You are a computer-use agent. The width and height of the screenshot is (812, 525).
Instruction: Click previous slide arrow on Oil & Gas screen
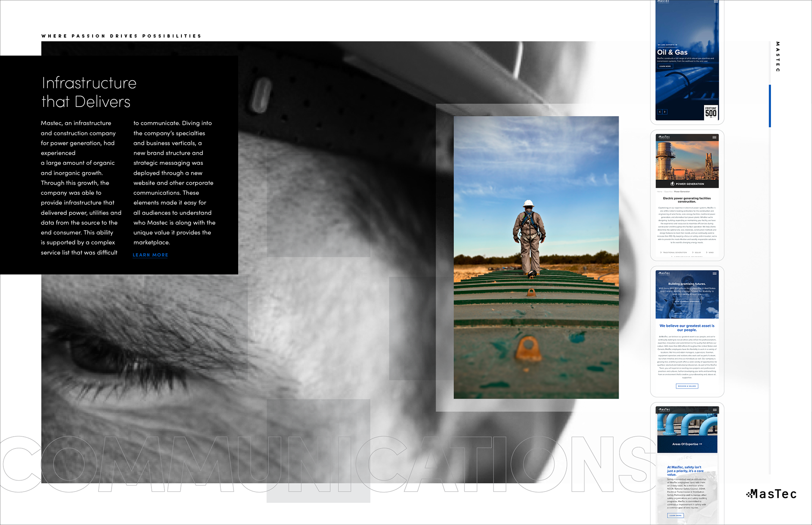pos(660,112)
